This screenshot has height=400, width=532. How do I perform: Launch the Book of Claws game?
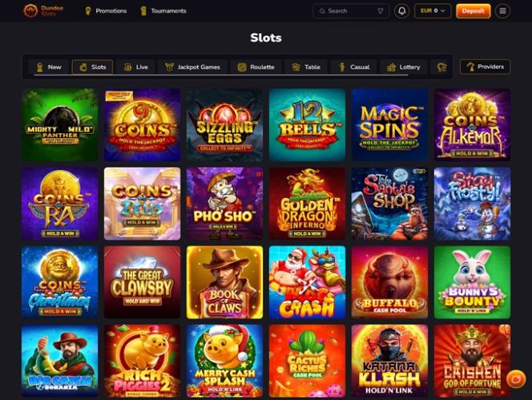pos(224,282)
